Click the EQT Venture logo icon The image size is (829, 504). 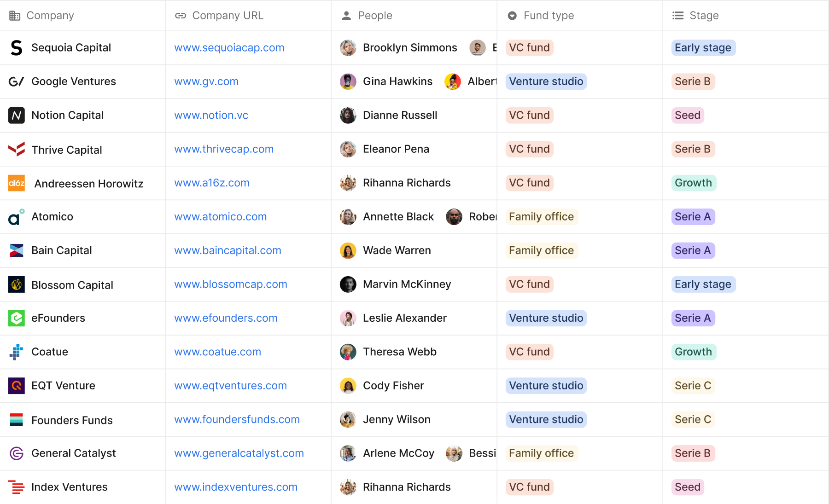[17, 386]
